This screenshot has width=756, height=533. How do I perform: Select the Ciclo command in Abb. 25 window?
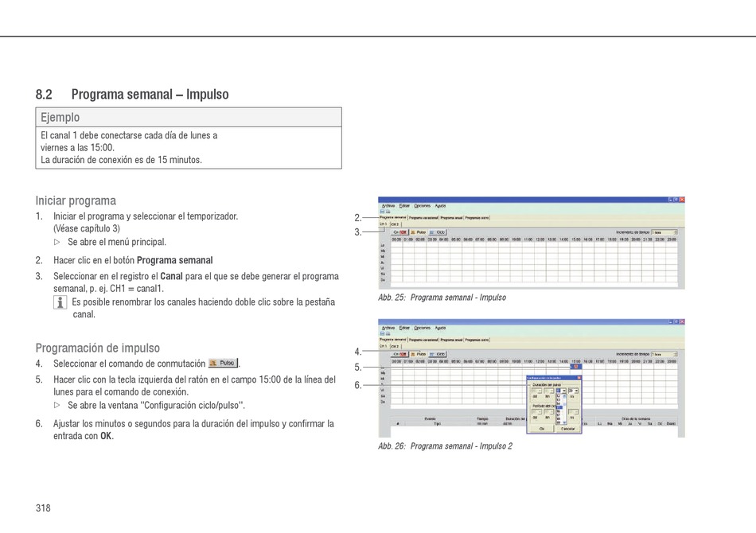click(438, 231)
